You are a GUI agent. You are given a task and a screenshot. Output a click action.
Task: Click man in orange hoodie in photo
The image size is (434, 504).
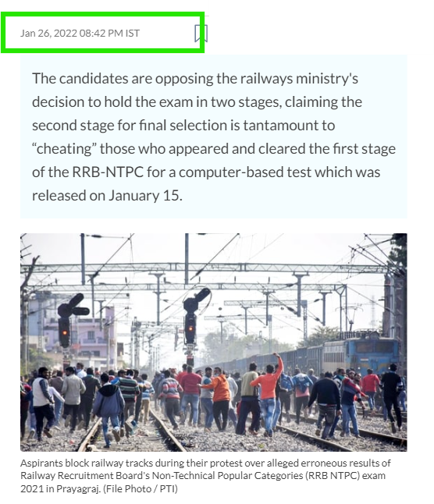pyautogui.click(x=219, y=398)
